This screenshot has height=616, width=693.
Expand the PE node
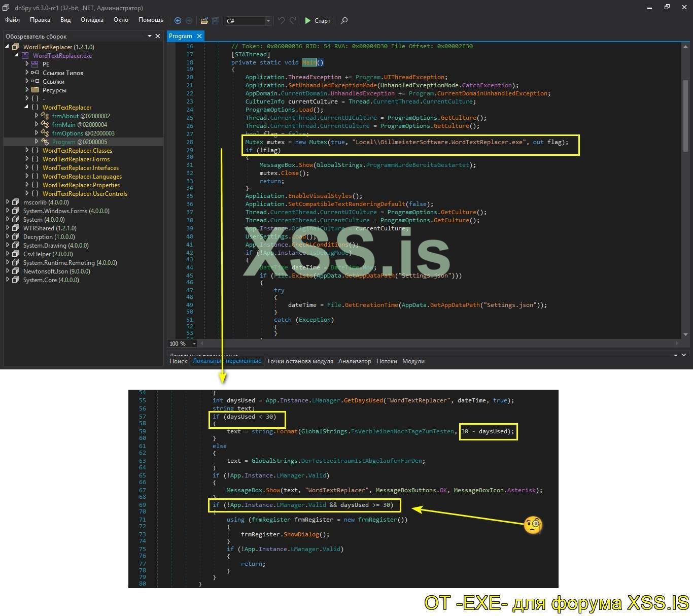(x=27, y=64)
